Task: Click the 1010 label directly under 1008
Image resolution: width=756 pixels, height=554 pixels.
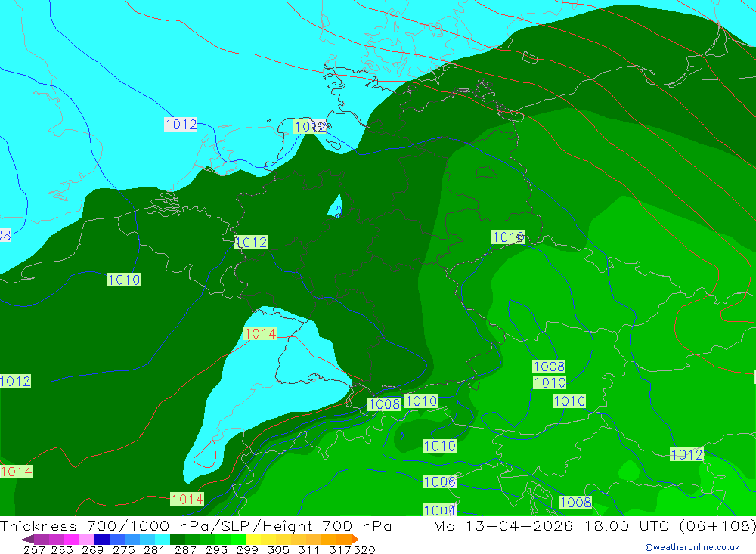Action: (550, 382)
